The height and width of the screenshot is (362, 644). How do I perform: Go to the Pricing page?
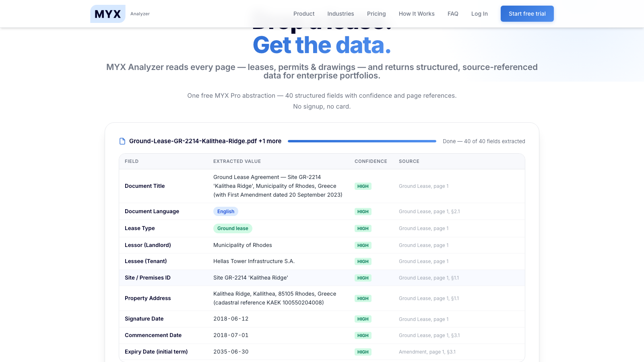click(376, 14)
